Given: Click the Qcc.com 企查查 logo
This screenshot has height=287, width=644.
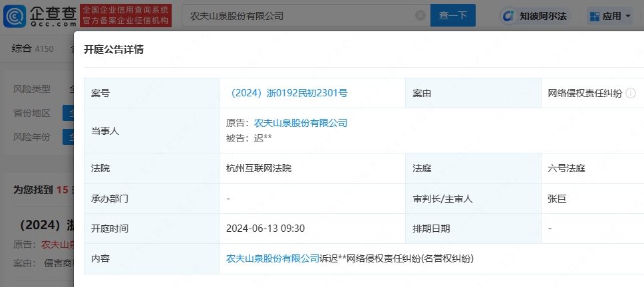Looking at the screenshot, I should pyautogui.click(x=40, y=15).
